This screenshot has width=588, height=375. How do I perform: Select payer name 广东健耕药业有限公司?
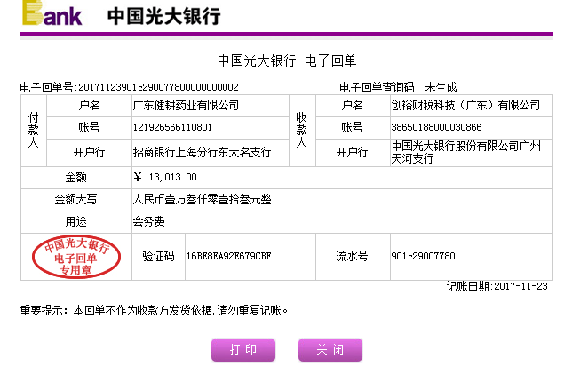coord(186,106)
